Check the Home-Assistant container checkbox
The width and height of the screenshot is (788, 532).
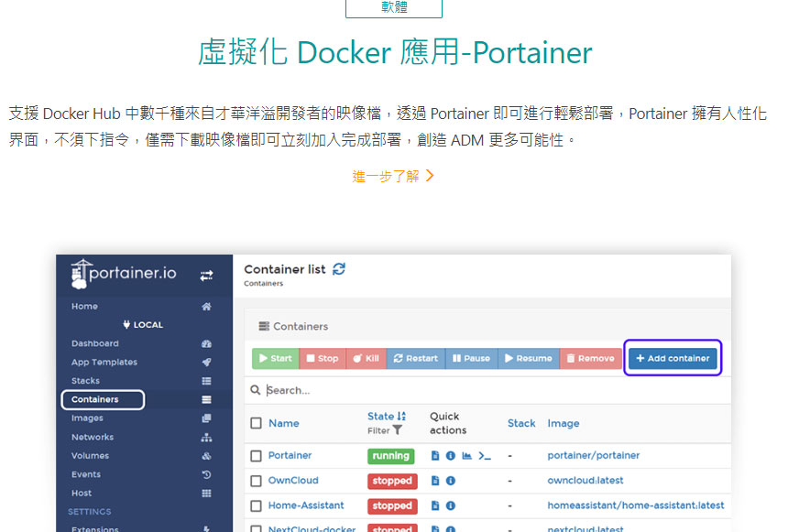(x=257, y=505)
